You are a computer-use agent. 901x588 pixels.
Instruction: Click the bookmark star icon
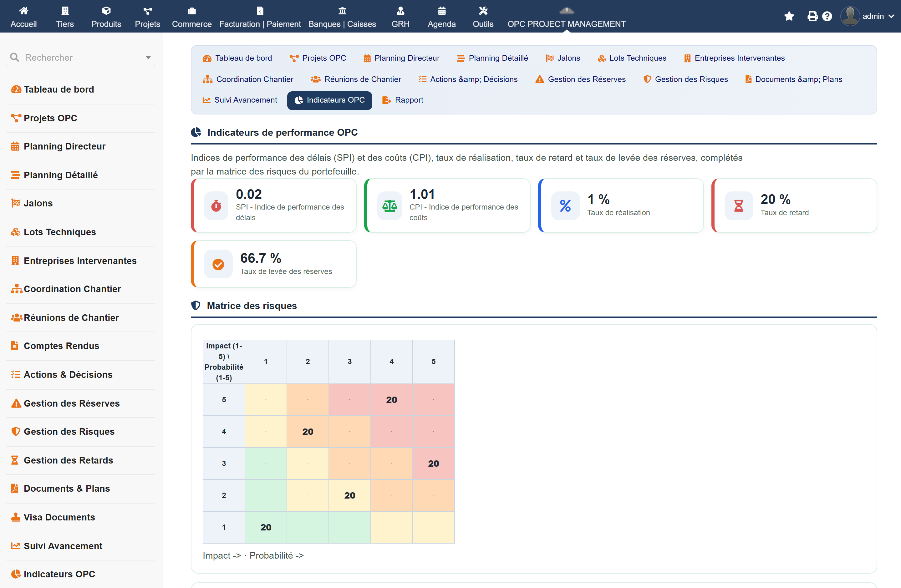(x=789, y=16)
